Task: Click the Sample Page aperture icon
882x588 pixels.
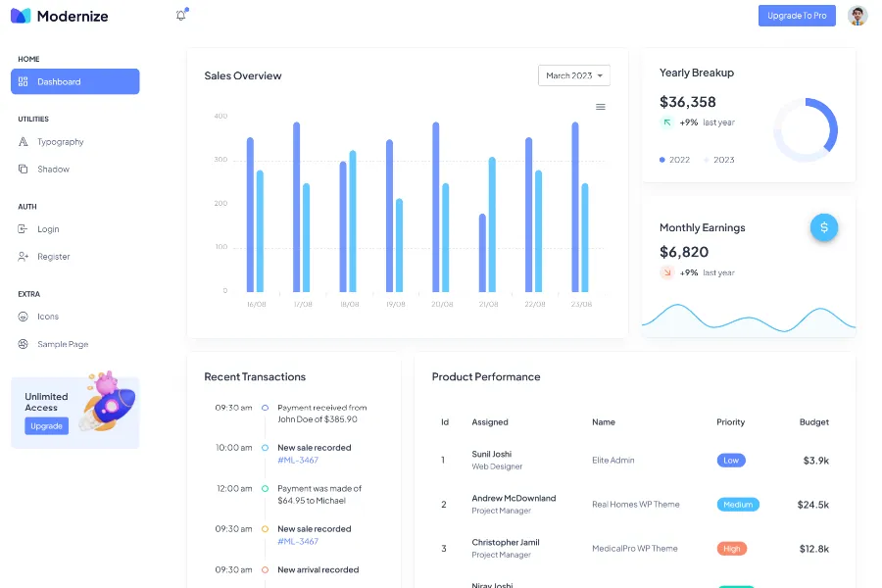Action: pos(24,344)
